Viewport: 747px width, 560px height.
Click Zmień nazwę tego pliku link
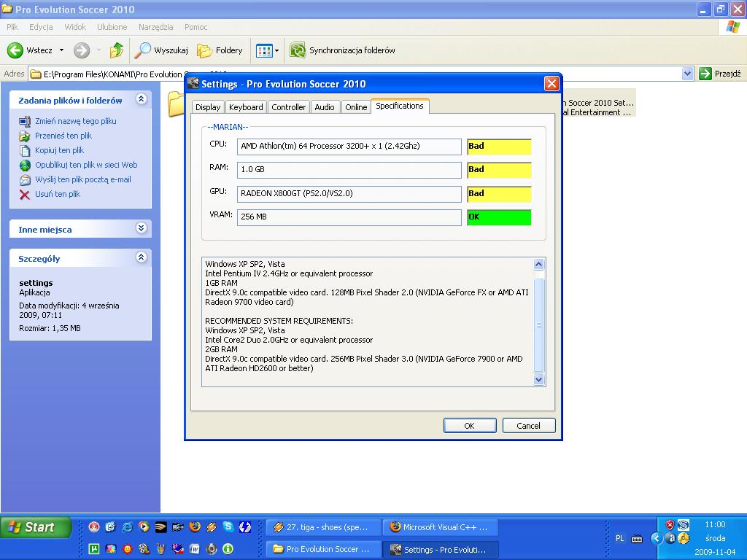tap(76, 121)
